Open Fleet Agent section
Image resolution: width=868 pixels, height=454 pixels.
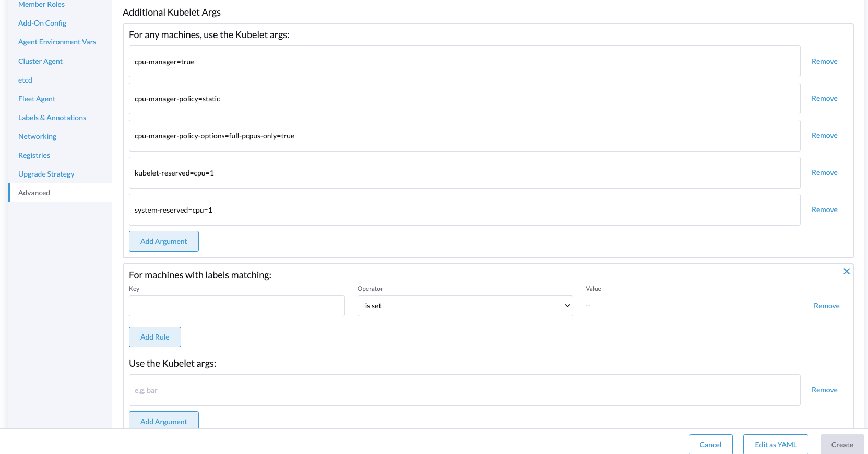tap(37, 99)
